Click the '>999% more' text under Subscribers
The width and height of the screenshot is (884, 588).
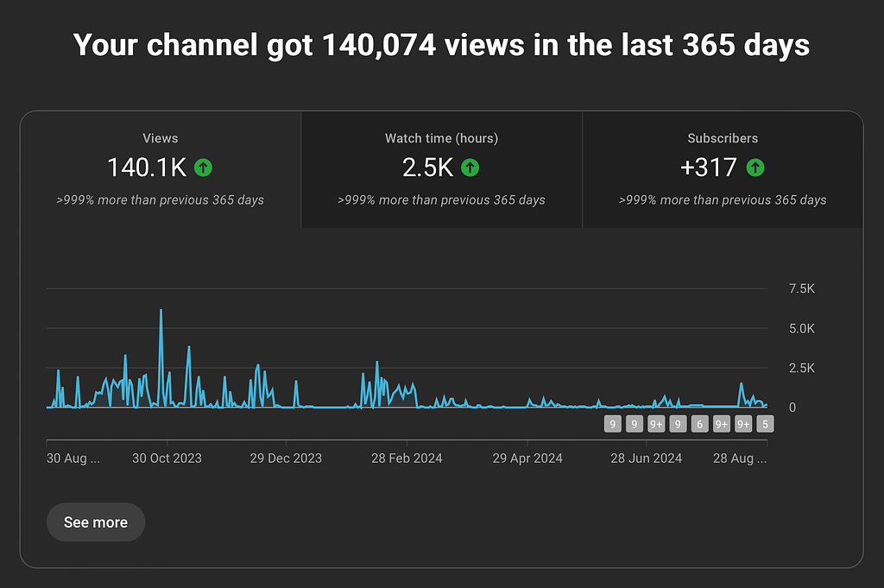click(723, 200)
